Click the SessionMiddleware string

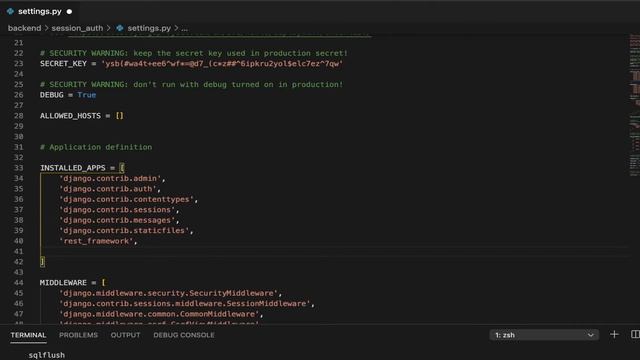tap(185, 303)
